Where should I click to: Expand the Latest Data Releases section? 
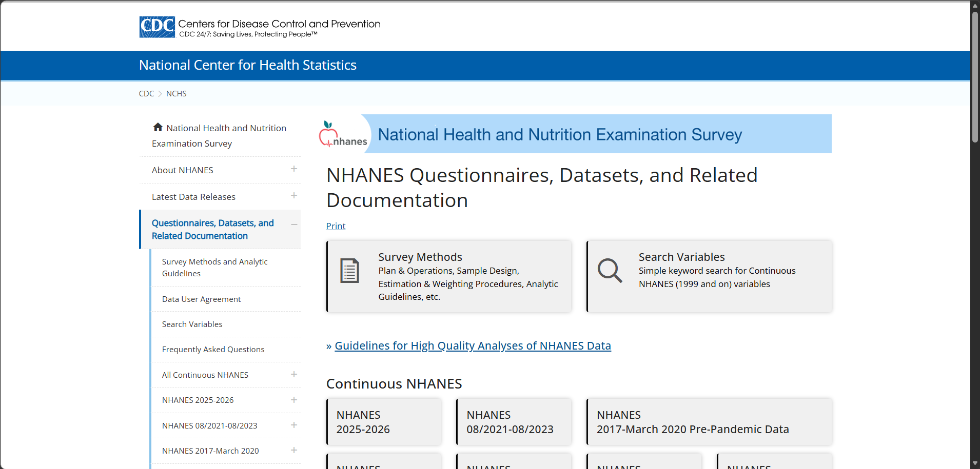[x=294, y=196]
